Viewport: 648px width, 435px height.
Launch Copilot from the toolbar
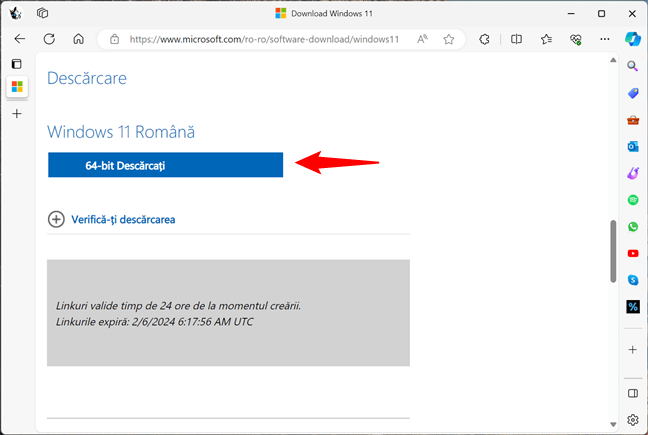pyautogui.click(x=632, y=39)
